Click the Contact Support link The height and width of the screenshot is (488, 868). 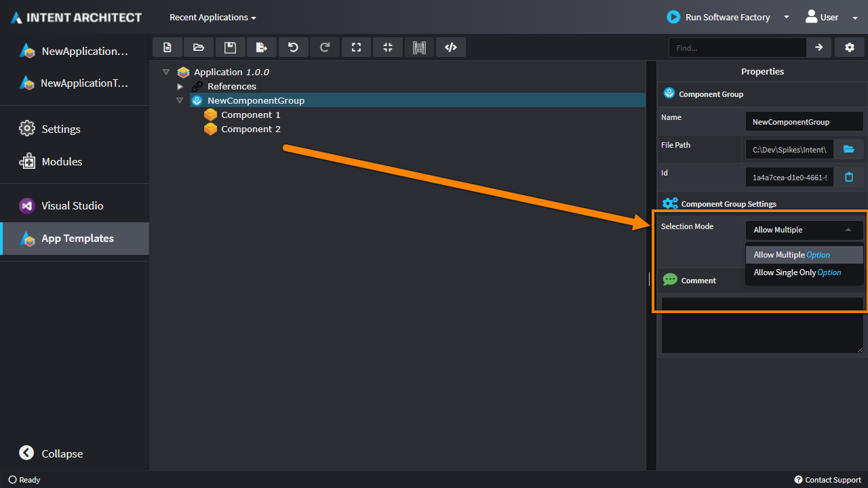tap(827, 480)
